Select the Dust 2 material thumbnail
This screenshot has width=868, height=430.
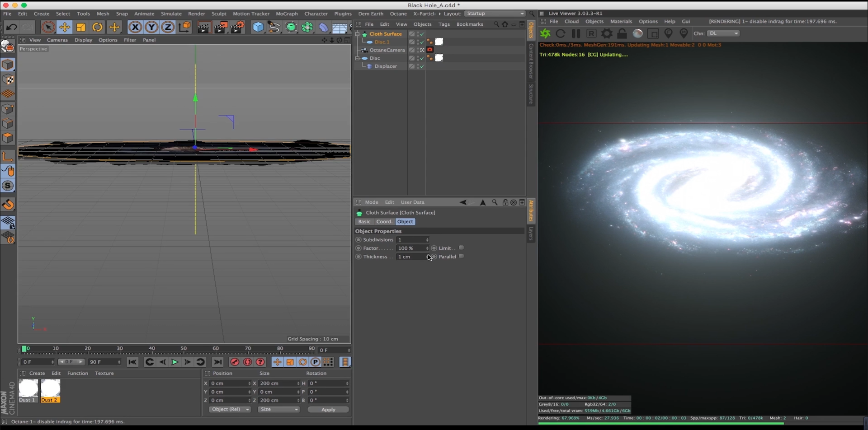tap(50, 391)
